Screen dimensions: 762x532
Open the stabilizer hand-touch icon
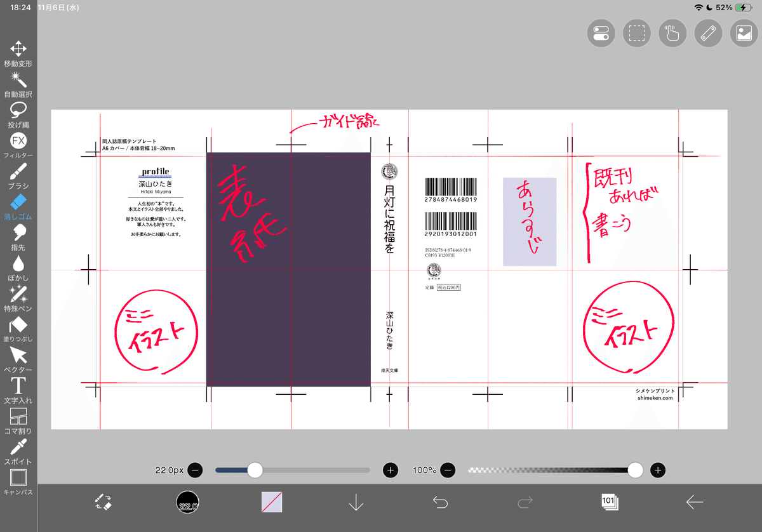coord(672,33)
